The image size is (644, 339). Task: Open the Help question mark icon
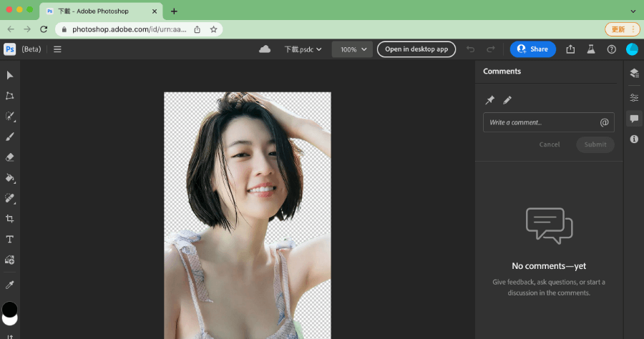[x=612, y=49]
